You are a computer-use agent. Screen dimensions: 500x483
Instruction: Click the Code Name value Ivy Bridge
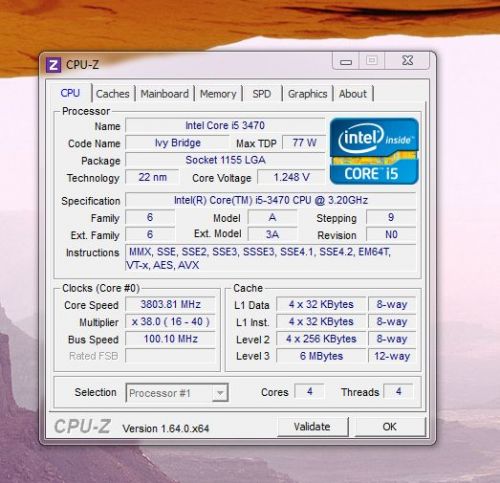click(177, 143)
